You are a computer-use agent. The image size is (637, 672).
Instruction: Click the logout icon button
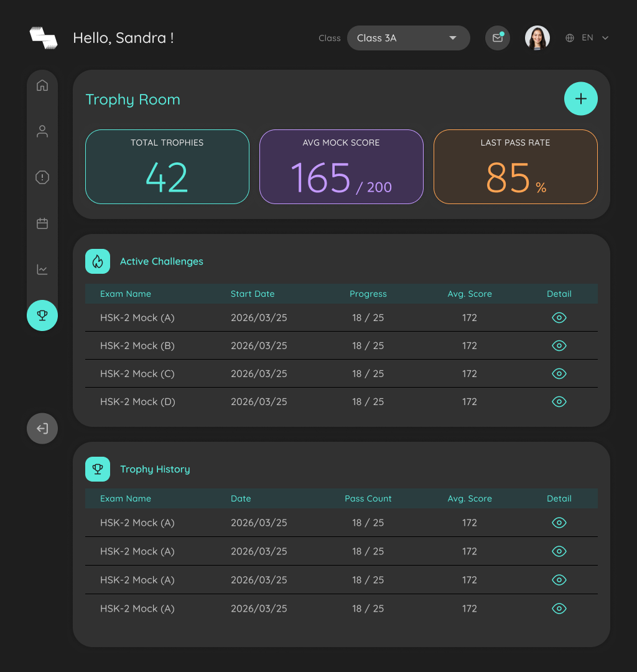pos(42,429)
